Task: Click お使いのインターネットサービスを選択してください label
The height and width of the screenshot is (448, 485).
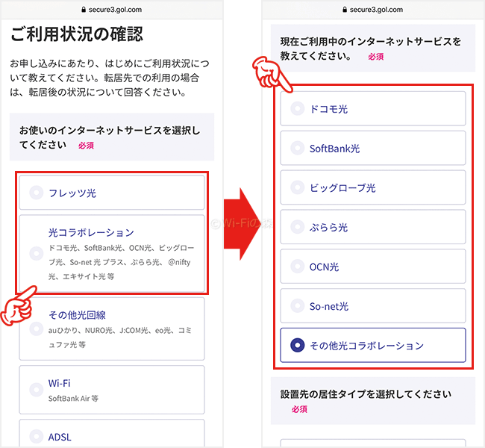Action: click(x=110, y=137)
